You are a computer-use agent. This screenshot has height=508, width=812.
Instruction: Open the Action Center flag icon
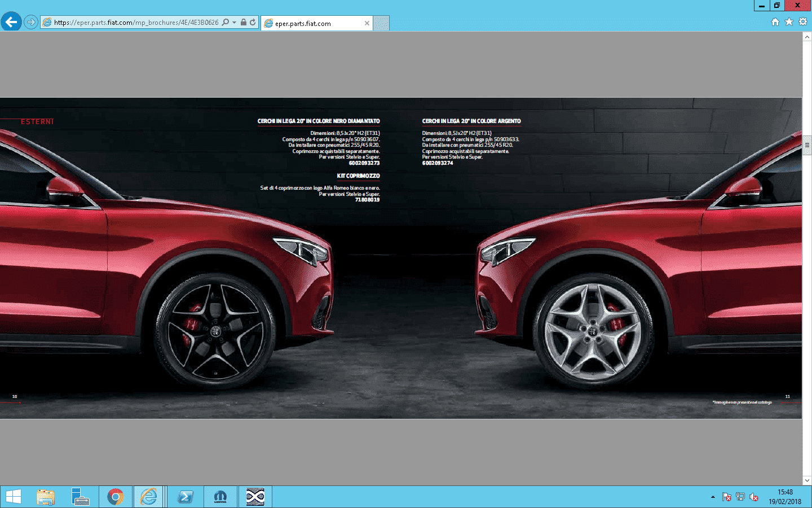(x=726, y=497)
